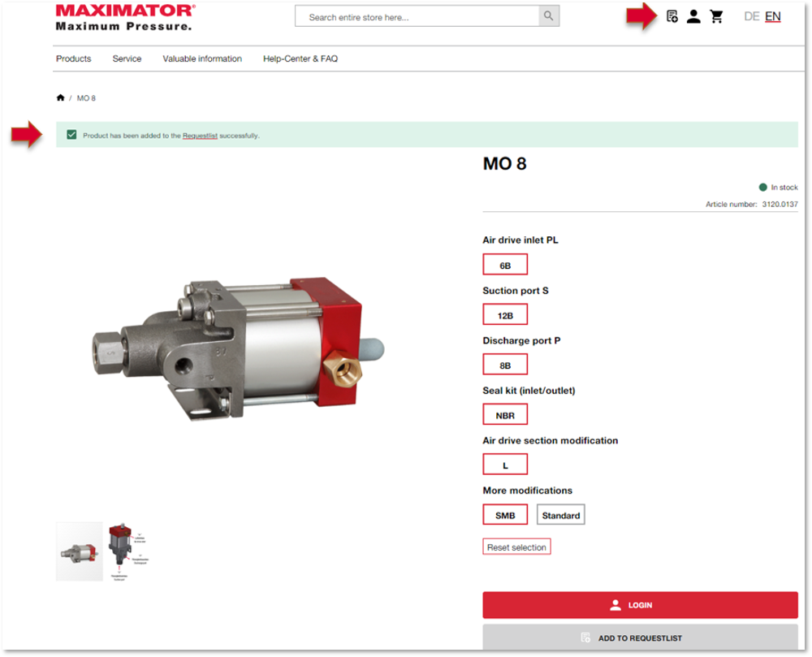Viewport: 812px width, 657px height.
Task: Select air drive section modification L
Action: pyautogui.click(x=505, y=465)
